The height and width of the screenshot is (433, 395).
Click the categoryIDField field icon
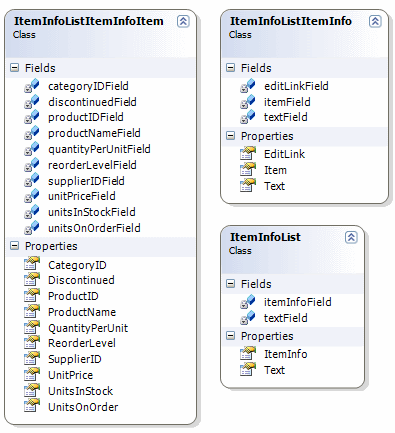tap(32, 86)
